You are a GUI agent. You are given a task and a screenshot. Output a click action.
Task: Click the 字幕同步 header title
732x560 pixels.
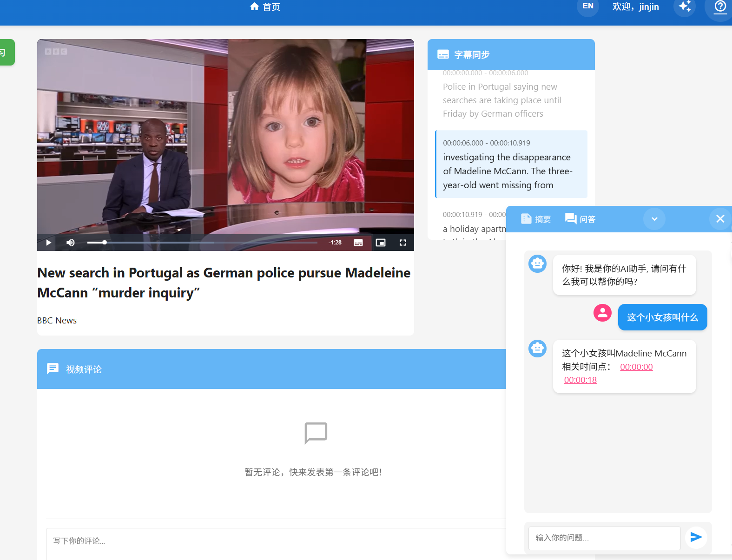(x=472, y=55)
